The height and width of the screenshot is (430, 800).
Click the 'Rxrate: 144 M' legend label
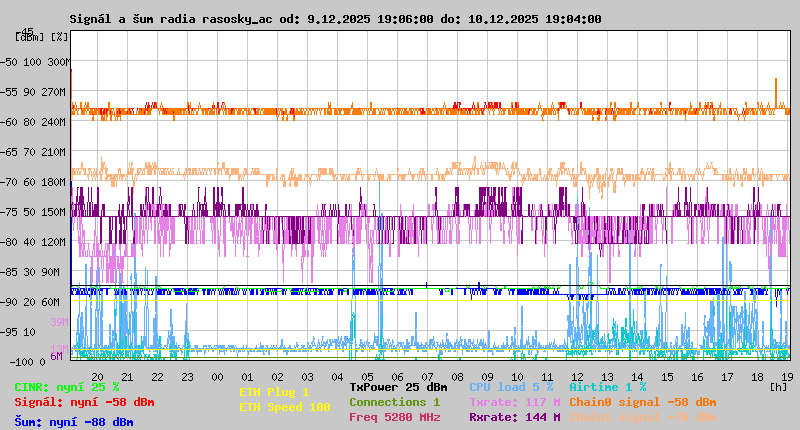(515, 417)
